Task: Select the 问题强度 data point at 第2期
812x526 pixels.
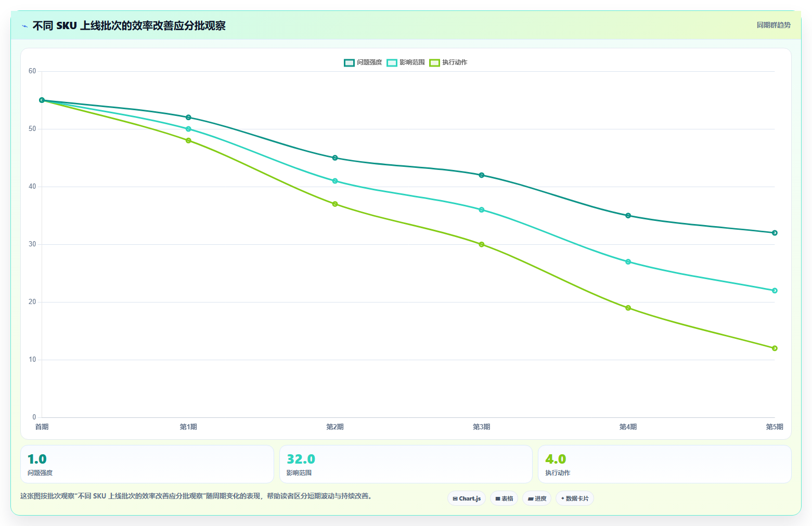Action: pos(335,158)
